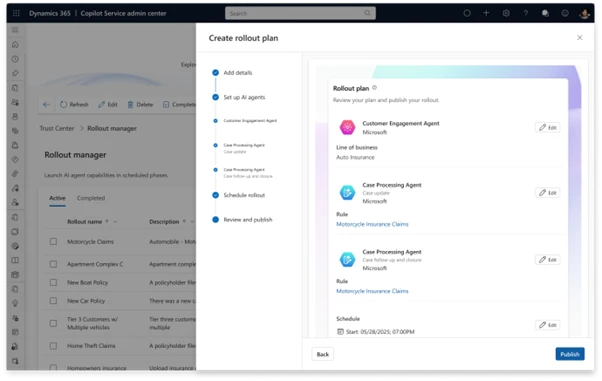Click the Complete toolbar button

point(179,104)
